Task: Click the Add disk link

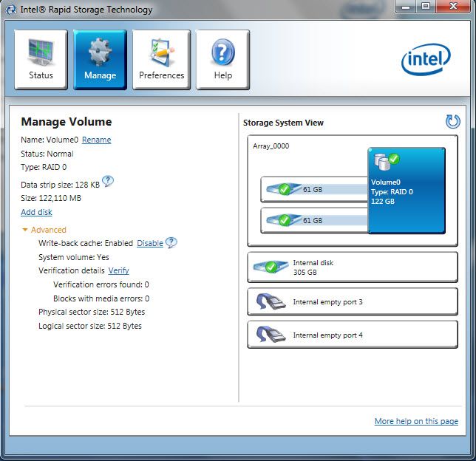Action: [x=36, y=212]
